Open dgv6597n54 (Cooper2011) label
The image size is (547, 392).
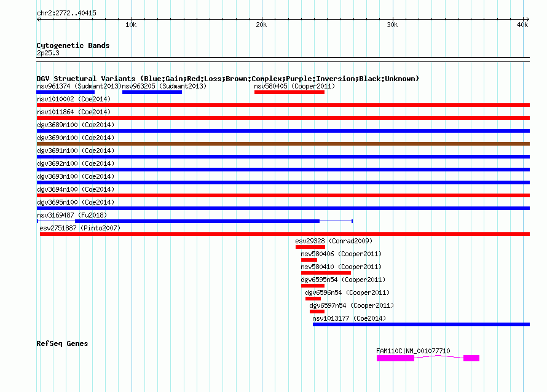(352, 305)
